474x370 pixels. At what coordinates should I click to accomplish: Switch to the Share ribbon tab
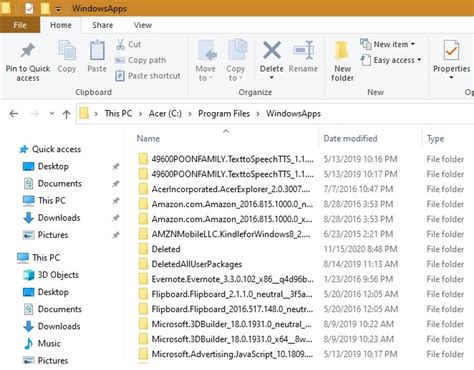pyautogui.click(x=103, y=25)
